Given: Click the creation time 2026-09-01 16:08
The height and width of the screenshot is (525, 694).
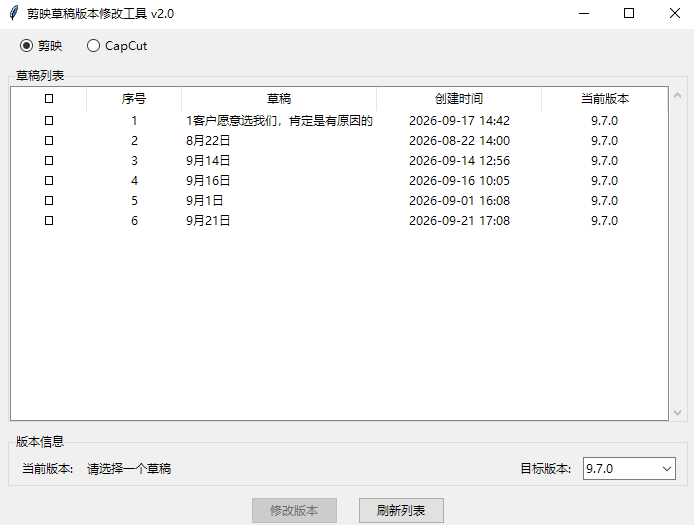Looking at the screenshot, I should click(459, 201).
